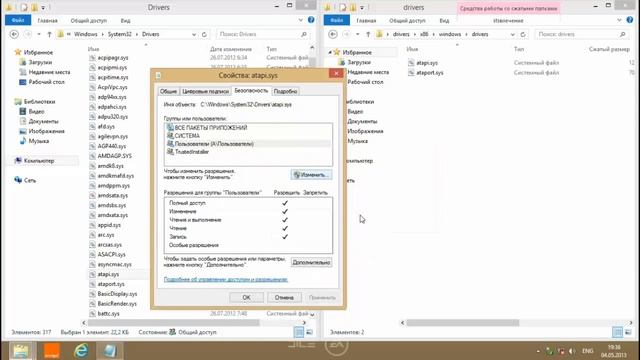
Task: Select battc.sys file
Action: (x=108, y=313)
